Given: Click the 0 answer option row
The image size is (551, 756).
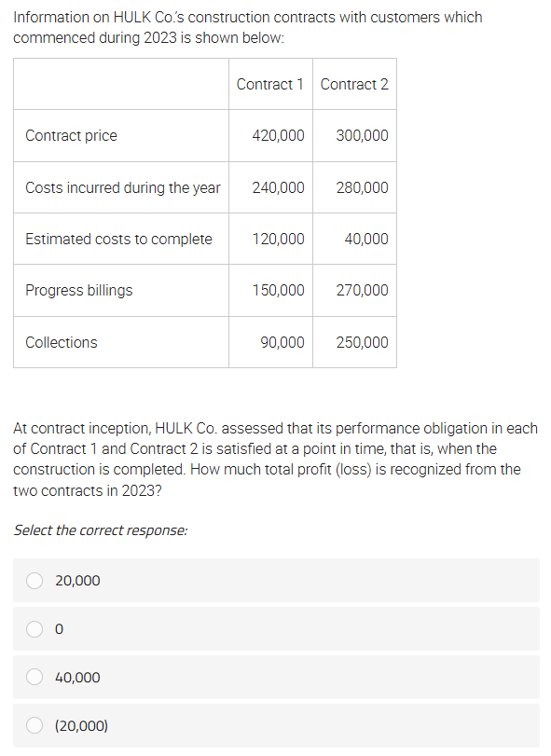Looking at the screenshot, I should 276,629.
